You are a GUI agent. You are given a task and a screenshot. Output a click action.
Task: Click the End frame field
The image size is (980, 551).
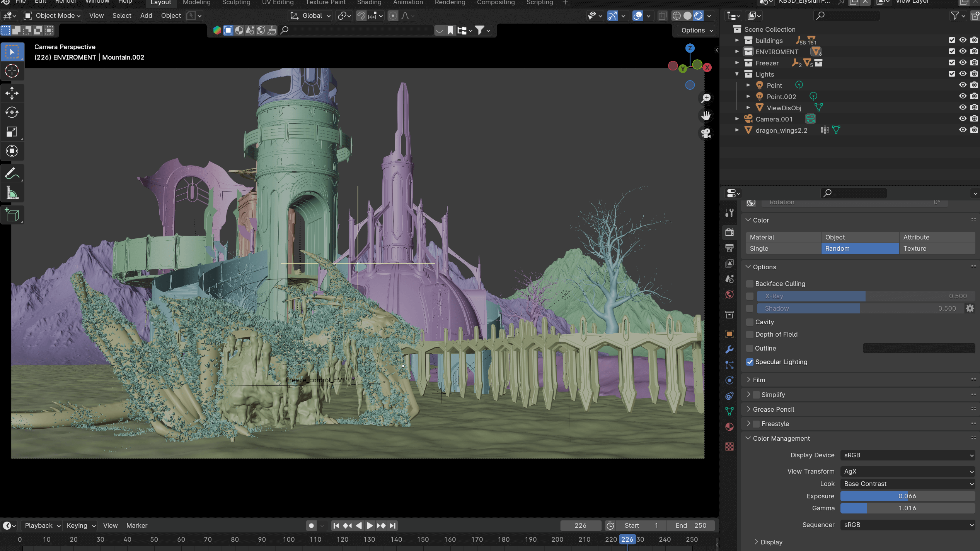[691, 525]
